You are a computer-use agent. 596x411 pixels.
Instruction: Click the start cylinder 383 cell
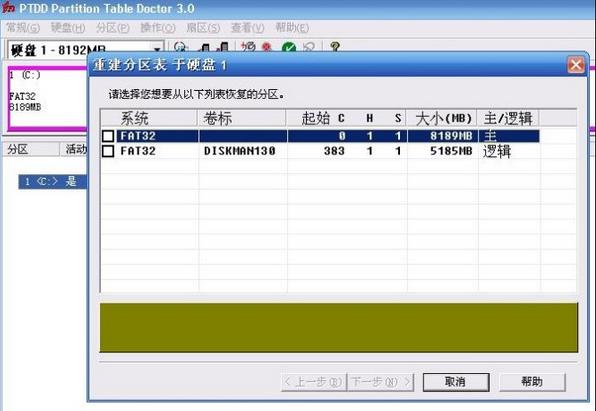(x=334, y=151)
